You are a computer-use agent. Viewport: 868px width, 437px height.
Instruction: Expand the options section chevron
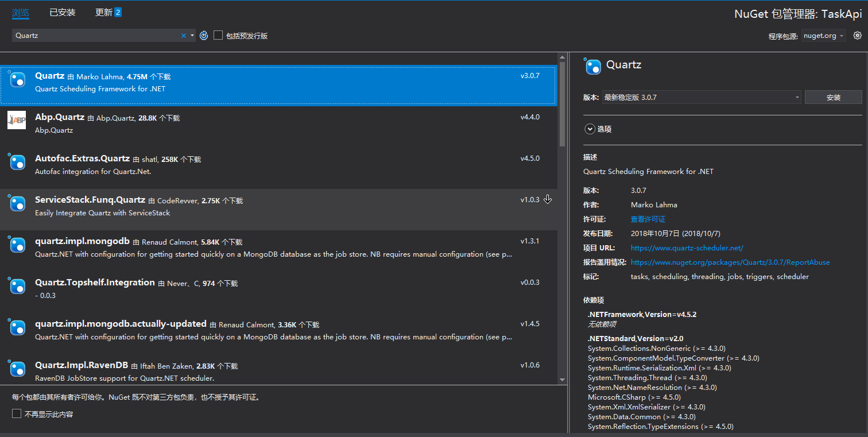tap(590, 129)
